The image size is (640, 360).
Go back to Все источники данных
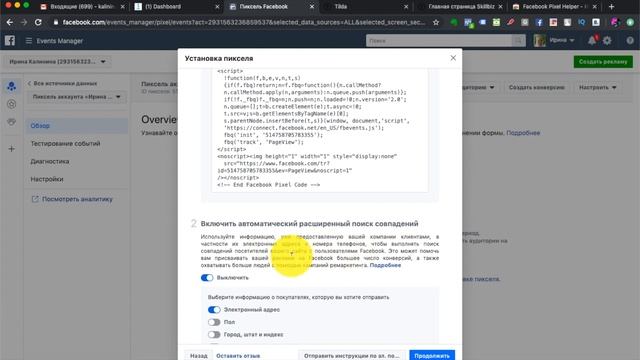pyautogui.click(x=62, y=83)
